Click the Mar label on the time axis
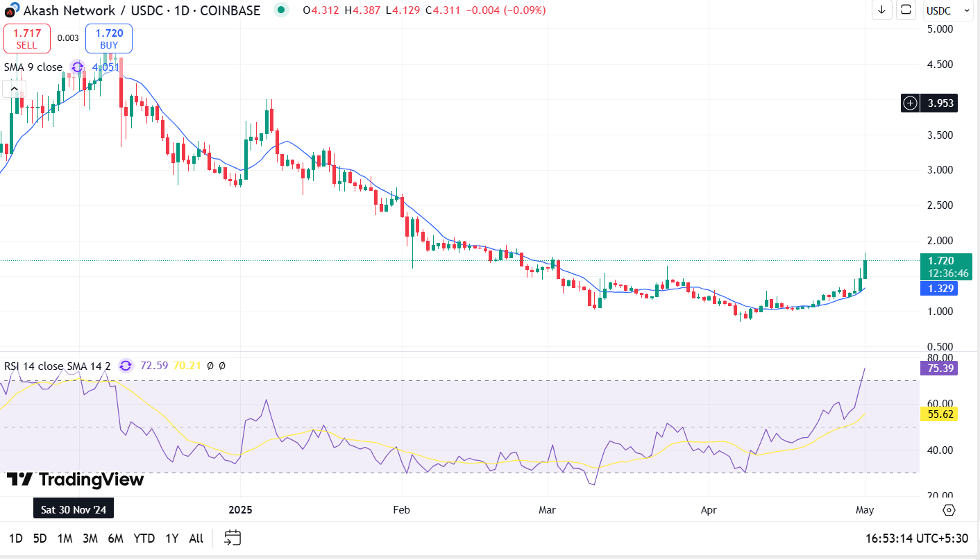Viewport: 980px width, 560px height. (x=548, y=510)
